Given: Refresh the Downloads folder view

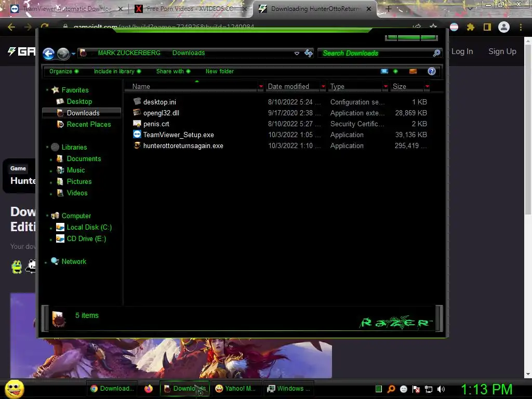Looking at the screenshot, I should point(309,53).
